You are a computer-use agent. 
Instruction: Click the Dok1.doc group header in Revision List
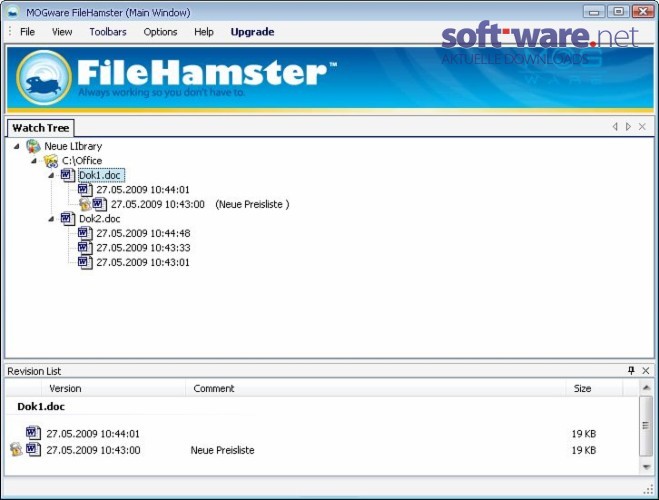tap(41, 406)
